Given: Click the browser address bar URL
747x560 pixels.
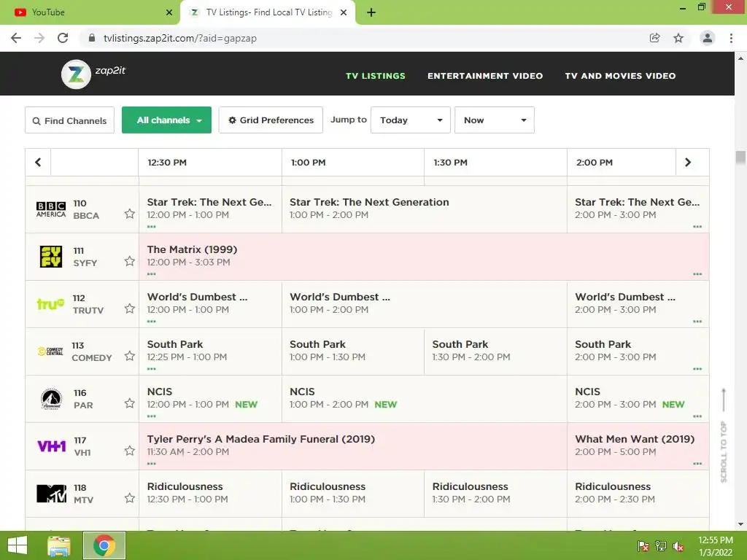Looking at the screenshot, I should [180, 38].
